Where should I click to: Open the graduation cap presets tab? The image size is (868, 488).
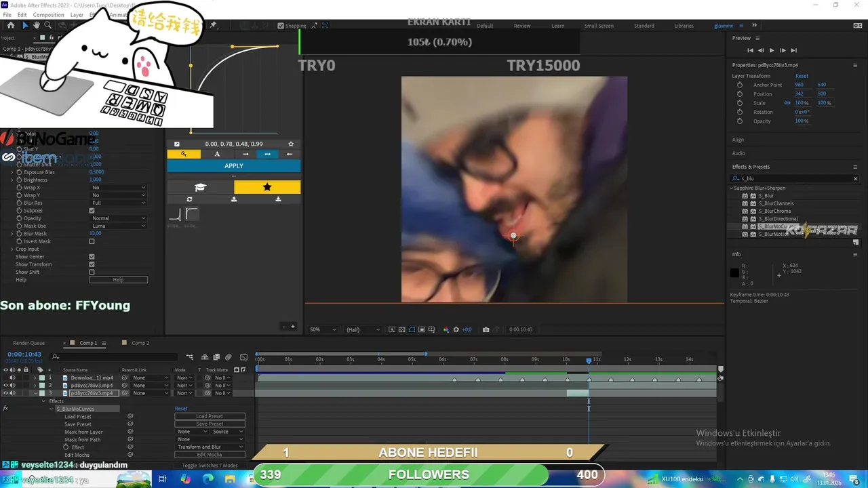200,187
